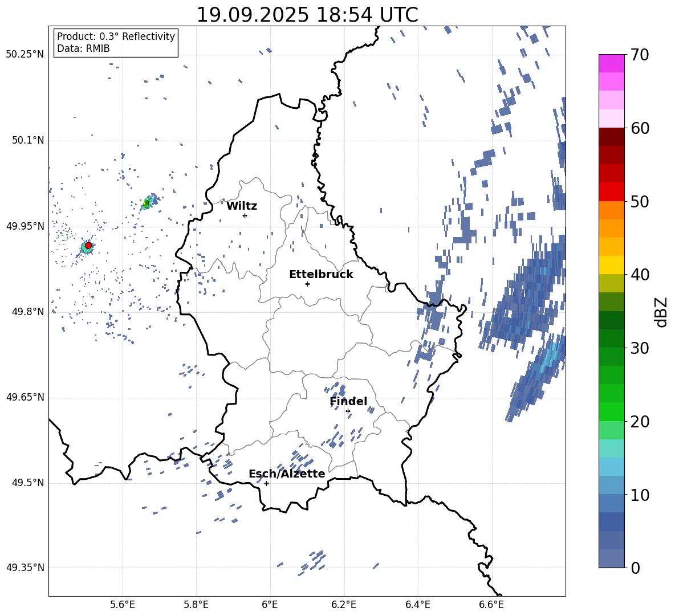Click the Findel station cross marker

coord(348,411)
